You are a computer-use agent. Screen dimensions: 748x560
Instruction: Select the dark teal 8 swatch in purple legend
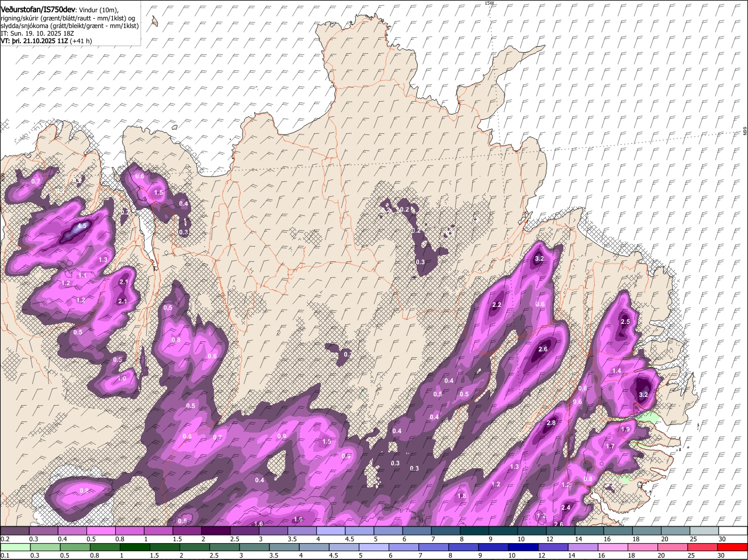tap(475, 531)
